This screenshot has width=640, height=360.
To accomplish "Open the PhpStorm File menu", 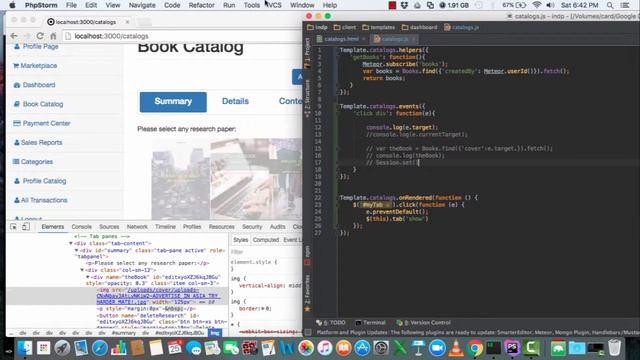I will click(x=71, y=5).
